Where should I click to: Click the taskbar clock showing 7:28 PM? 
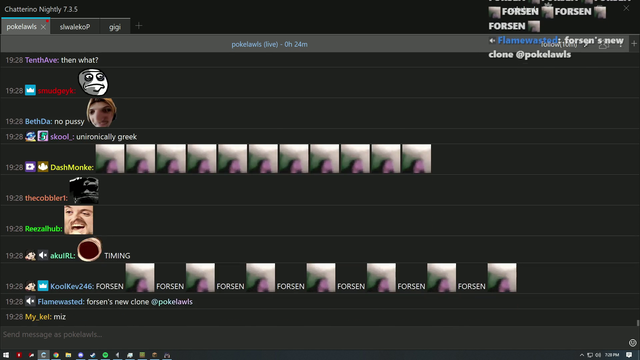pyautogui.click(x=612, y=355)
